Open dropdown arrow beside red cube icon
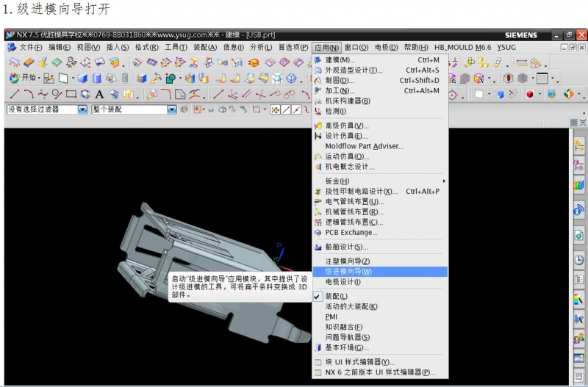 tap(539, 94)
